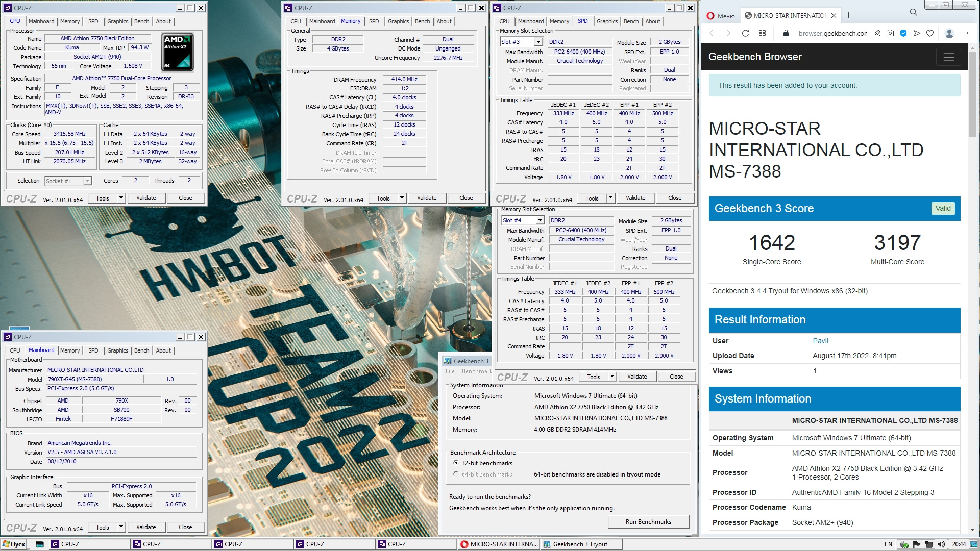Open the Pavil user link

[x=820, y=341]
